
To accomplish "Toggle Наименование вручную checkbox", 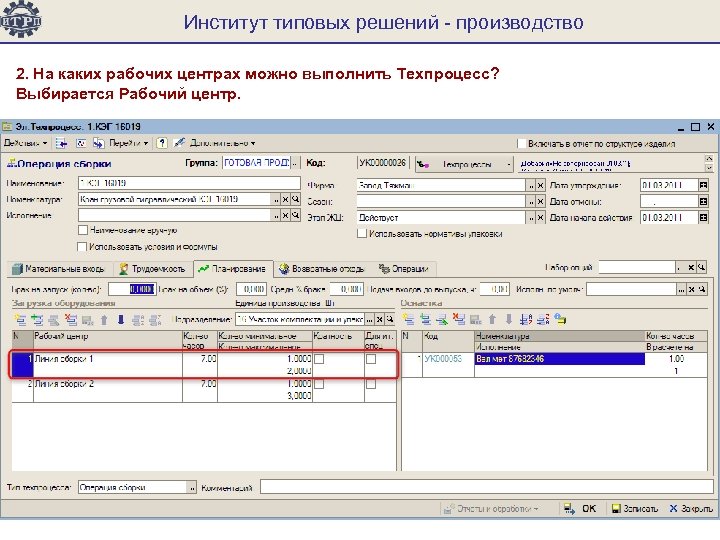I will [83, 230].
